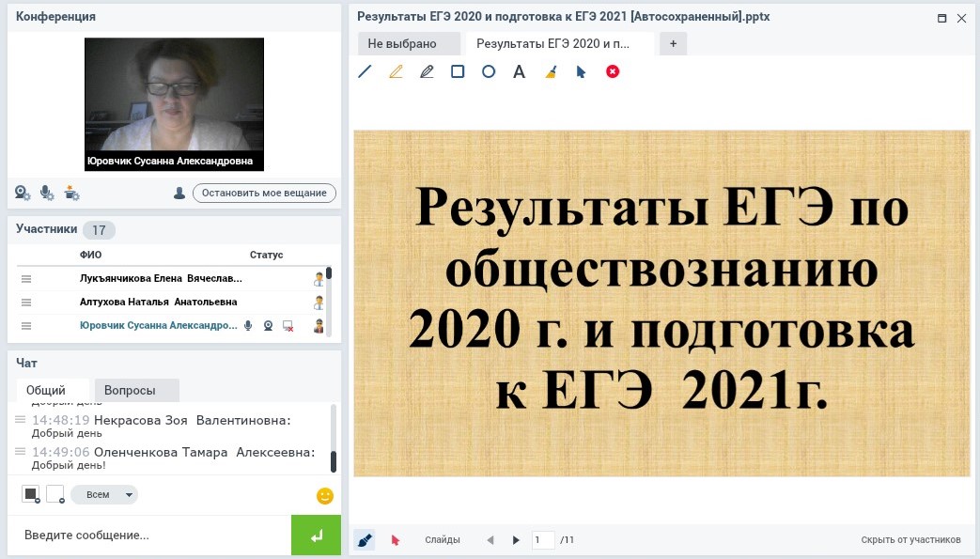
Task: Click the Введите сообщение chat input field
Action: coord(149,536)
